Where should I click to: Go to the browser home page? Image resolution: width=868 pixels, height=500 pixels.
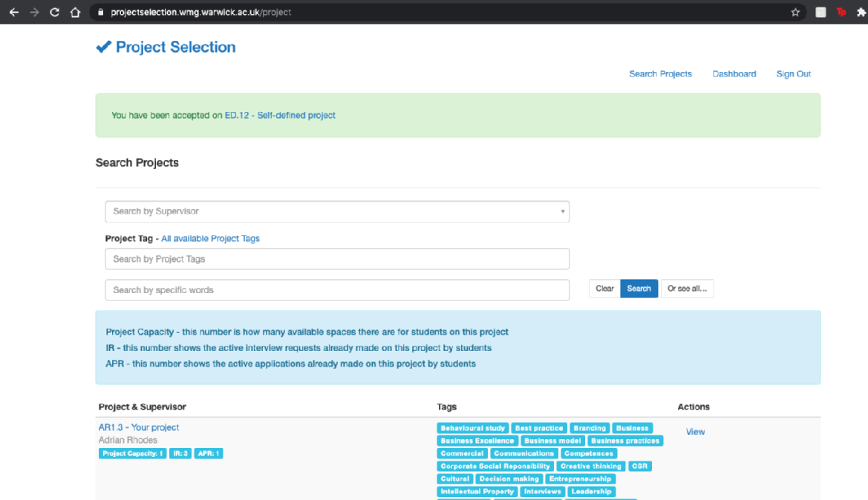coord(74,13)
